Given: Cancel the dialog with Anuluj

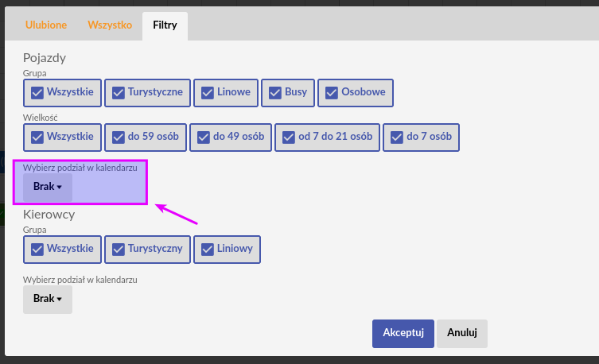Looking at the screenshot, I should coord(462,334).
